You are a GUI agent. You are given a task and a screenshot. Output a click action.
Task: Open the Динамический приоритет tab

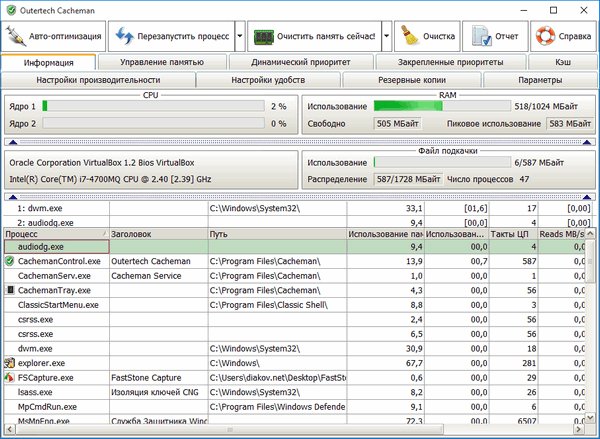pos(301,62)
